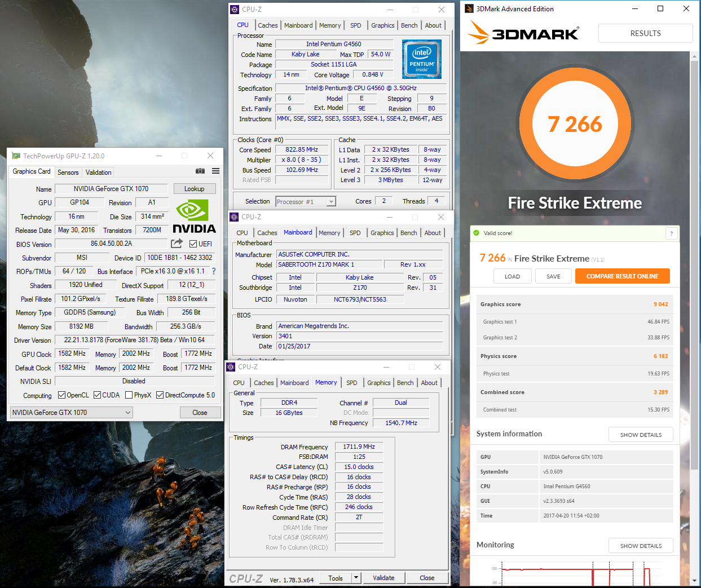Click the Core Speed value 822.85 MHz
This screenshot has height=588, width=701.
302,150
